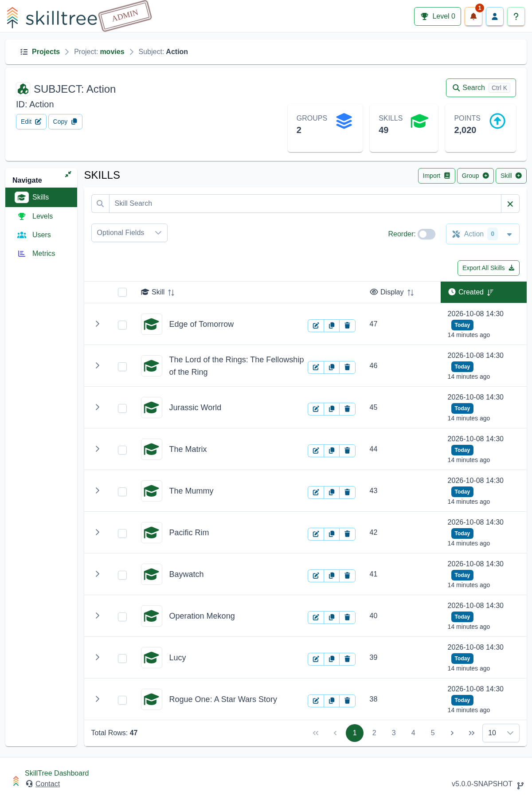532x800 pixels.
Task: Open the notifications bell
Action: pyautogui.click(x=473, y=16)
